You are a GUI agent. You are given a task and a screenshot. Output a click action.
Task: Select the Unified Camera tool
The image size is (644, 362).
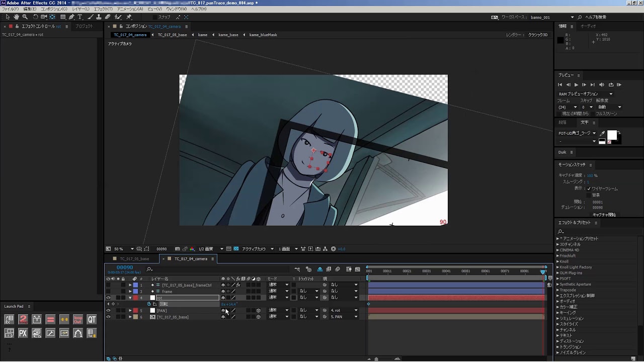[x=44, y=17]
